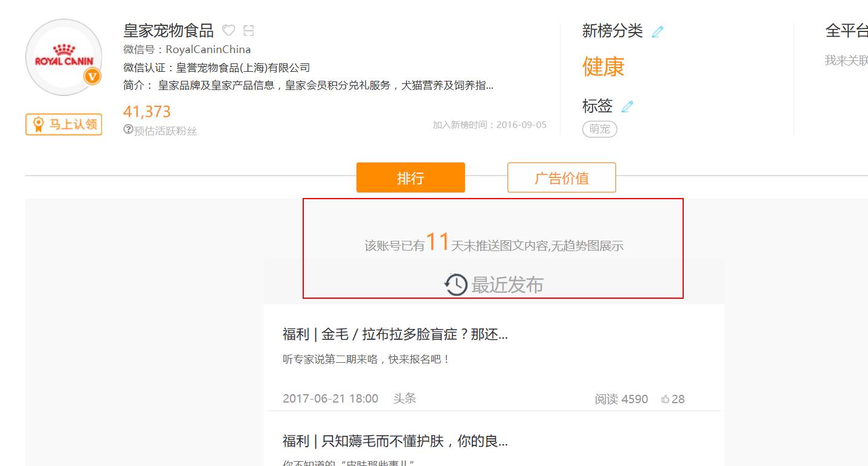Favorite the account with the heart icon
Viewport: 868px width, 466px height.
tap(228, 30)
